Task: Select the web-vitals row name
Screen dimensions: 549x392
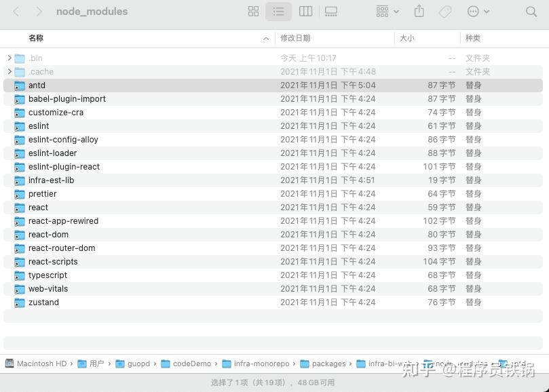Action: [48, 288]
